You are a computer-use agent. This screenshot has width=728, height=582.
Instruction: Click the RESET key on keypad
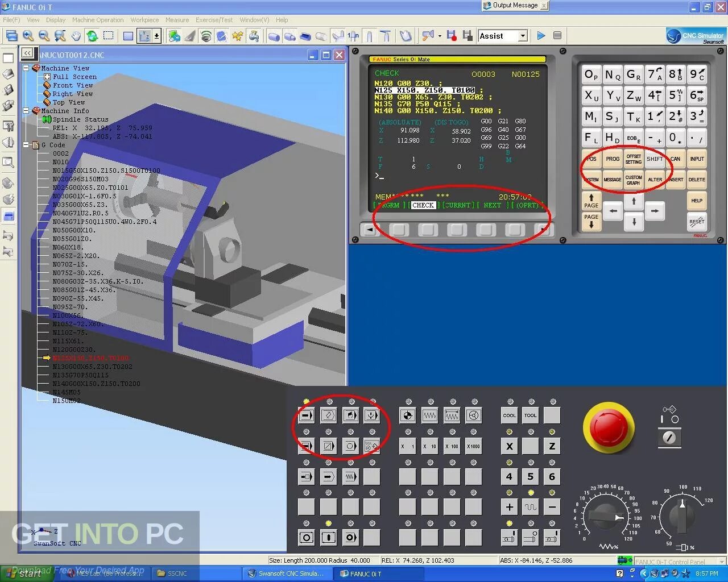point(697,221)
